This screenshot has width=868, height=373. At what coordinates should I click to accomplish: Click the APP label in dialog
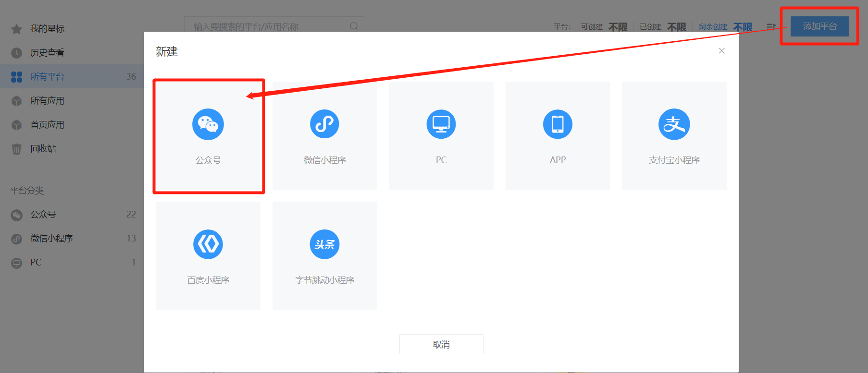coord(558,160)
